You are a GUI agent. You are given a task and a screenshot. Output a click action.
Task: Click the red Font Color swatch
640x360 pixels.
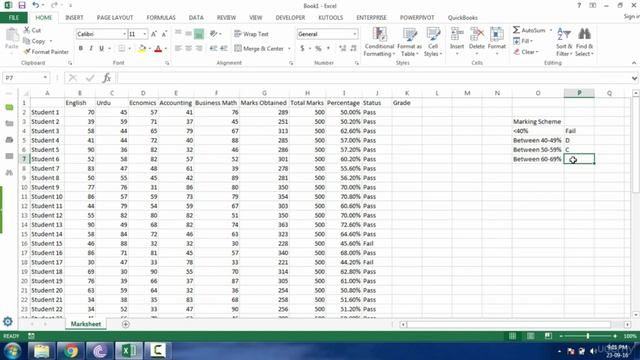[x=158, y=49]
